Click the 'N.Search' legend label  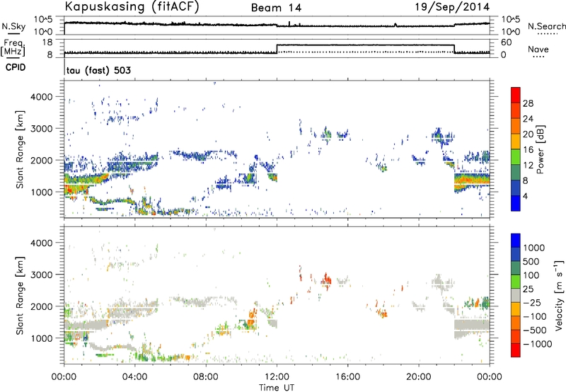546,26
